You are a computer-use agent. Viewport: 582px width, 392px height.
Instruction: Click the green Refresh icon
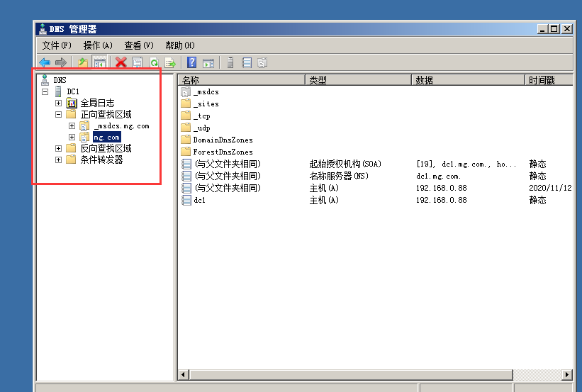pyautogui.click(x=154, y=62)
